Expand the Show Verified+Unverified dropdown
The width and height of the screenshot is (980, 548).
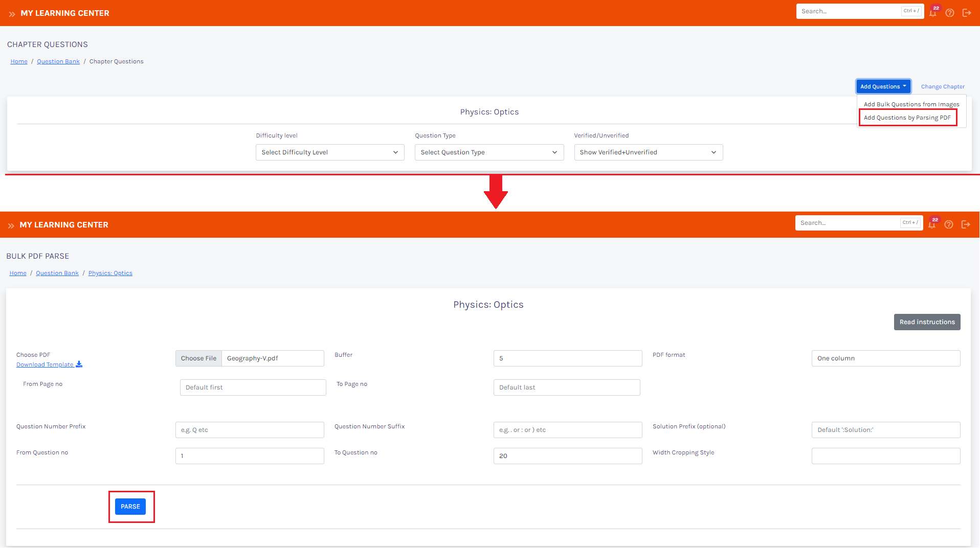[x=648, y=152]
